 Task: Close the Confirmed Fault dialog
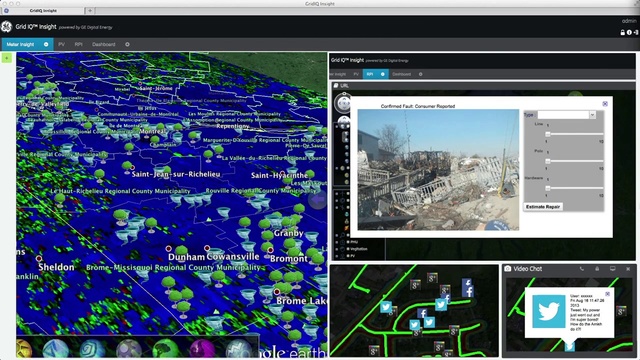point(605,104)
